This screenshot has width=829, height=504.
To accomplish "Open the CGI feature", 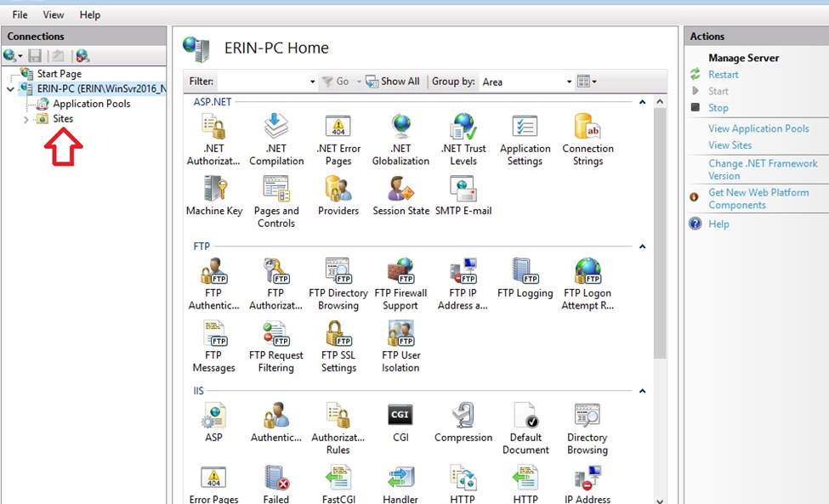I will (400, 422).
